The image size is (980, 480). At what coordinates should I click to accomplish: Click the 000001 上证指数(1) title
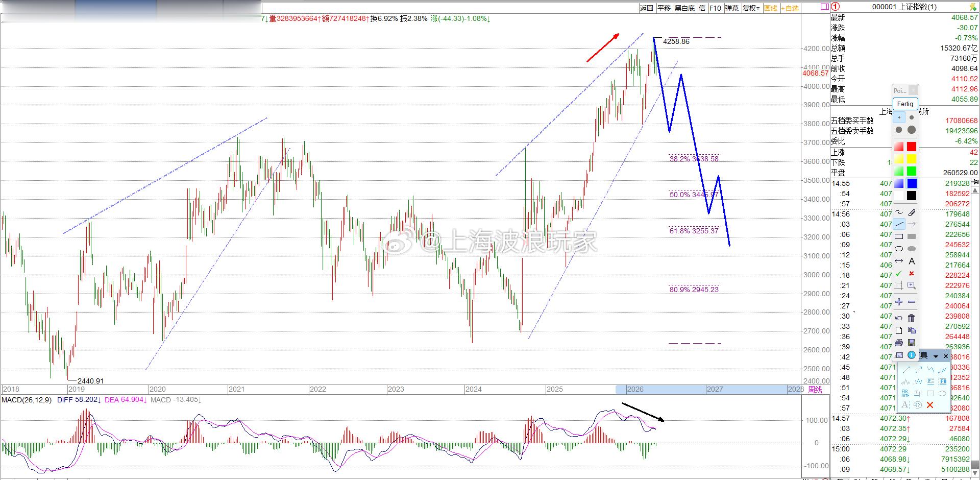(x=904, y=7)
